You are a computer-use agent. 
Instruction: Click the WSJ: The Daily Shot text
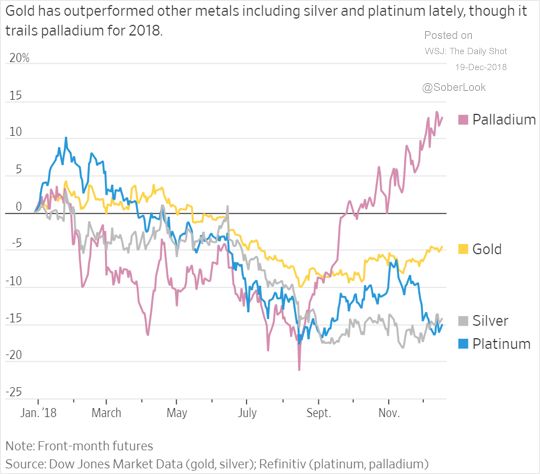(x=466, y=51)
